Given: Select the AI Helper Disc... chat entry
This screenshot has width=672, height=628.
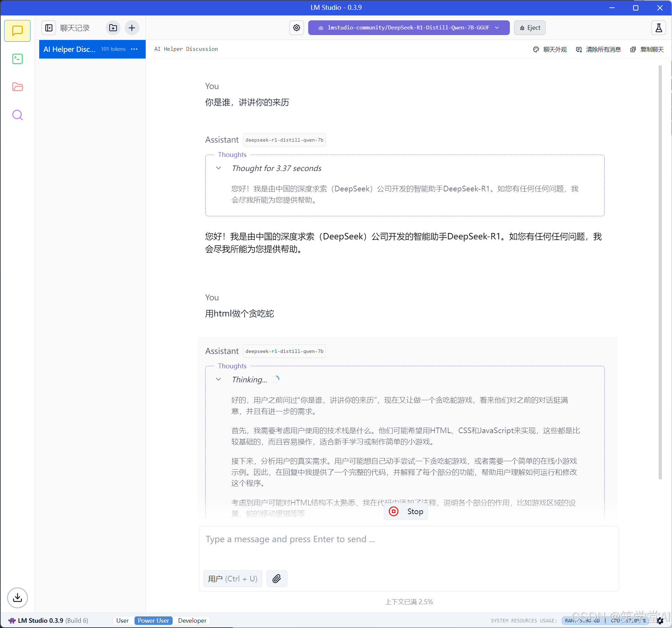Looking at the screenshot, I should coord(92,49).
